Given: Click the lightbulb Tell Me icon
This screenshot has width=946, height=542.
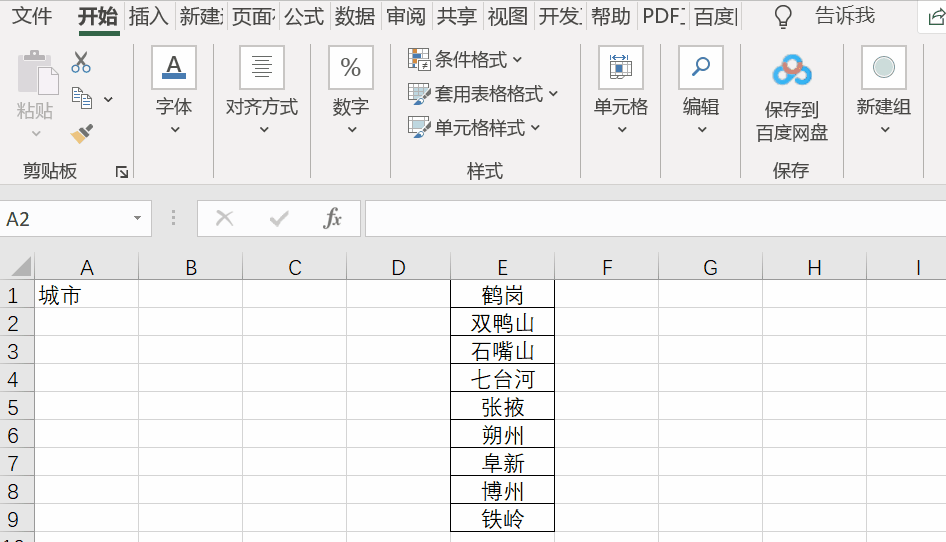Looking at the screenshot, I should point(783,17).
